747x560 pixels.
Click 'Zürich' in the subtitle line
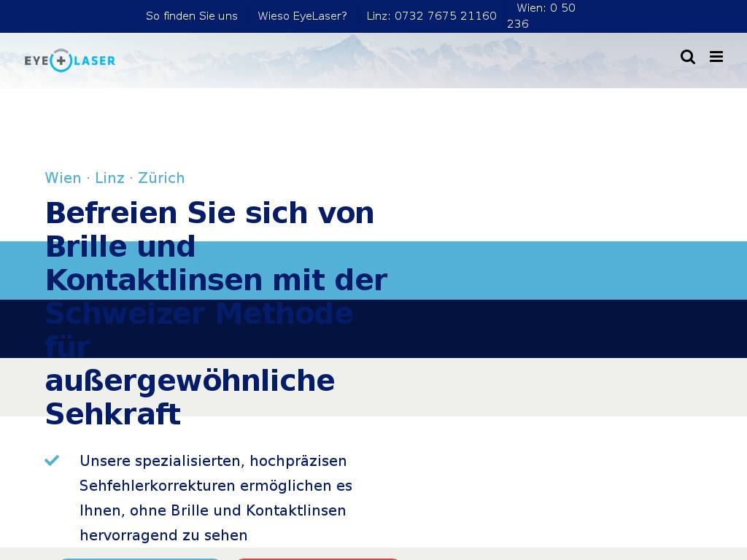coord(161,178)
